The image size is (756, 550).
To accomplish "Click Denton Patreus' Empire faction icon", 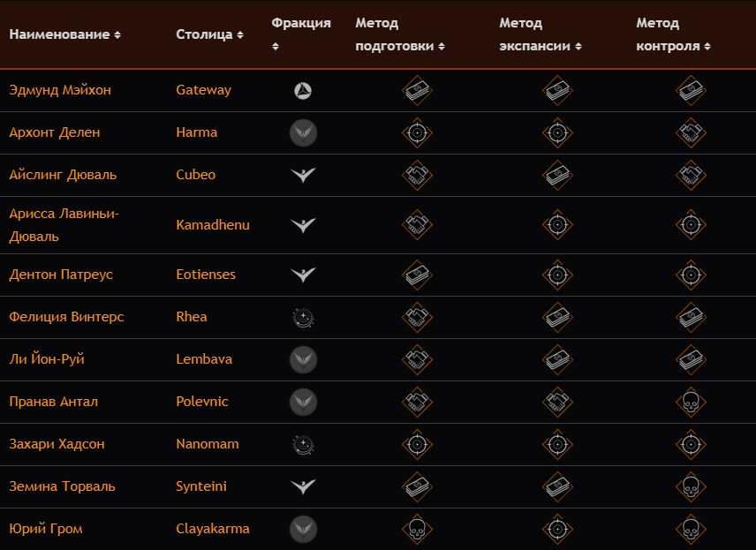I will [x=303, y=275].
